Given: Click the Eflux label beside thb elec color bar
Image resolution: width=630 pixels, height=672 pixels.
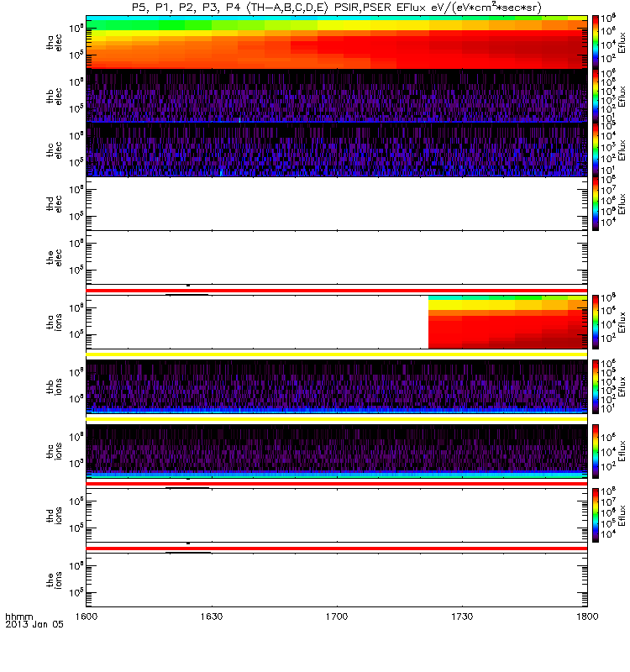Looking at the screenshot, I should (622, 96).
